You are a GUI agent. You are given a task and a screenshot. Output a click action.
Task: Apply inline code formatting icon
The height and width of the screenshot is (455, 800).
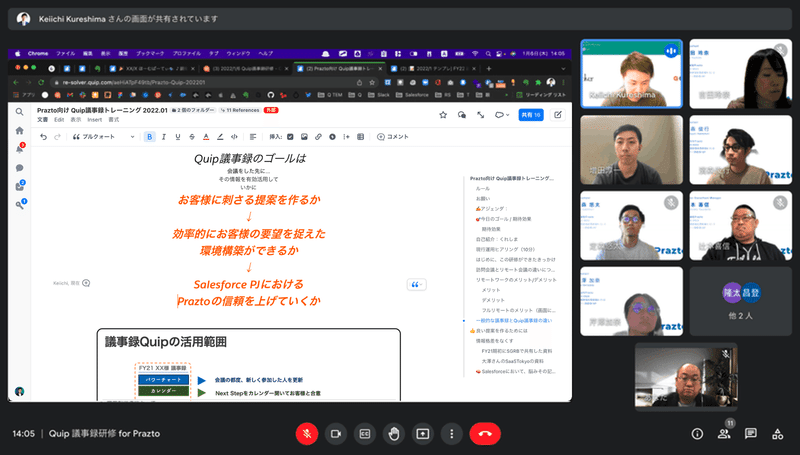click(x=234, y=137)
